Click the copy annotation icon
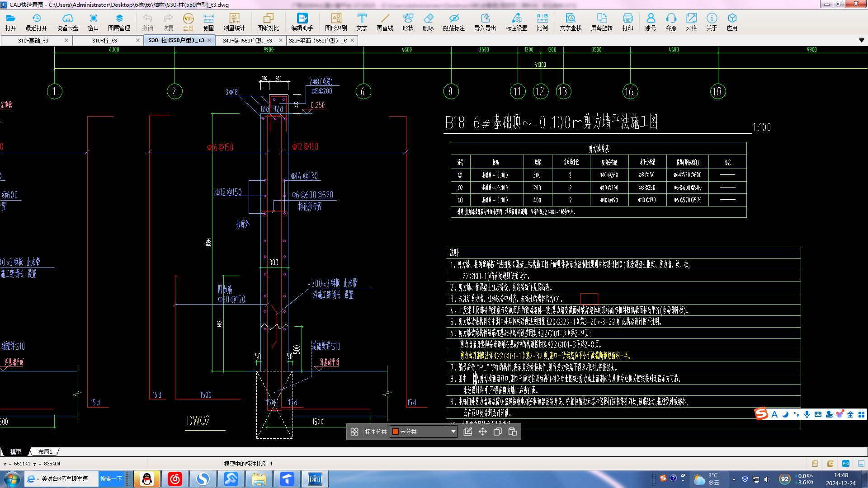Viewport: 868px width, 488px height. click(498, 432)
